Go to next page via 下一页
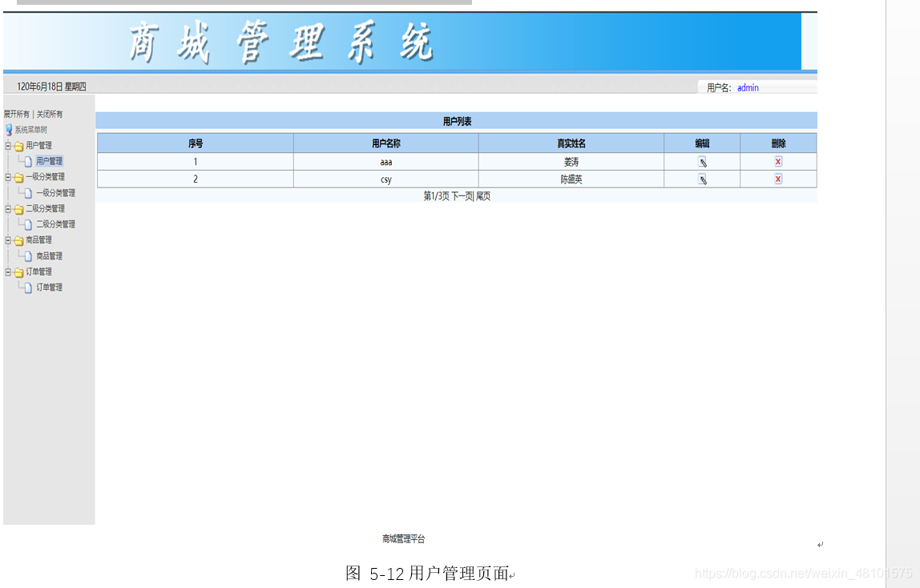Image resolution: width=920 pixels, height=588 pixels. 462,195
